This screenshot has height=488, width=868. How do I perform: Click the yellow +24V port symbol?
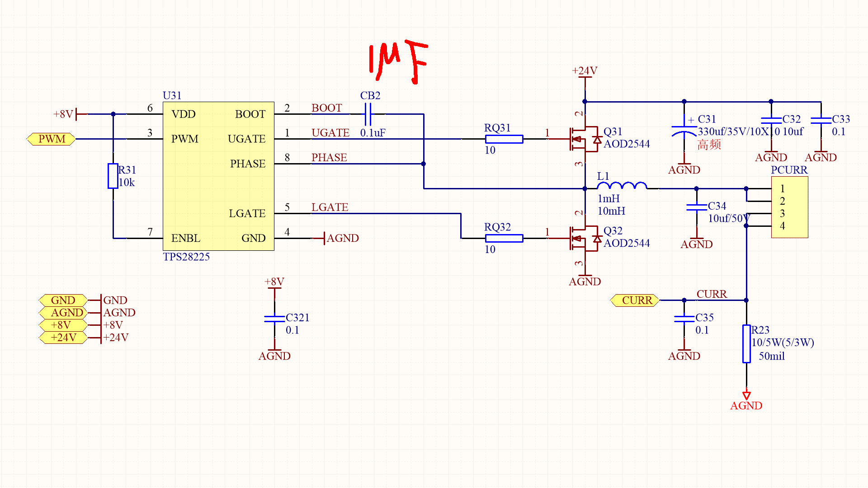pyautogui.click(x=63, y=338)
